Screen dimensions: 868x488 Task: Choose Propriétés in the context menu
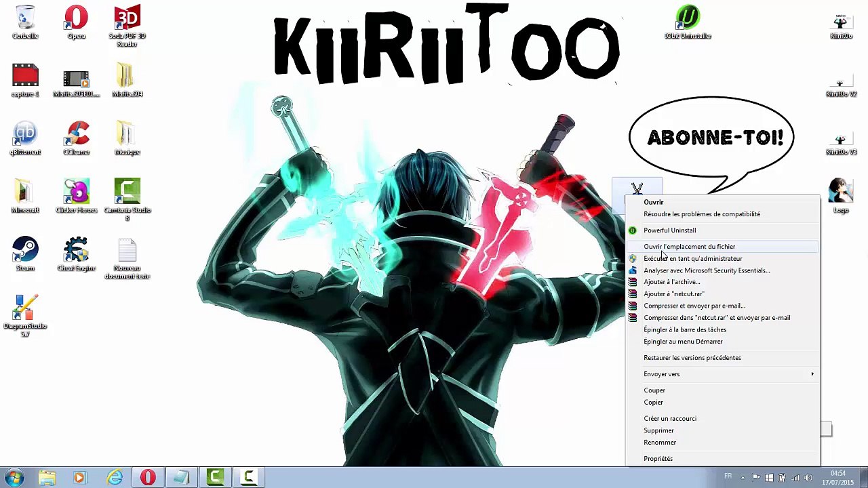point(722,459)
